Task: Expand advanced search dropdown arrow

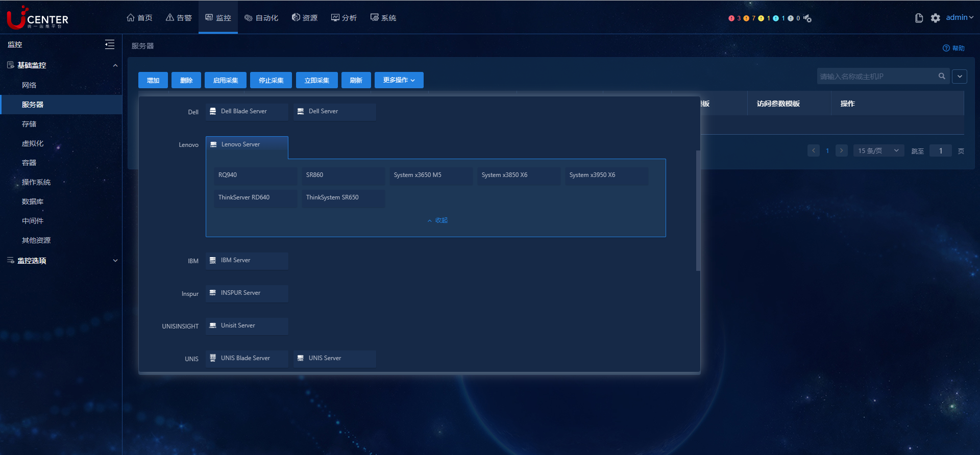Action: pyautogui.click(x=960, y=77)
